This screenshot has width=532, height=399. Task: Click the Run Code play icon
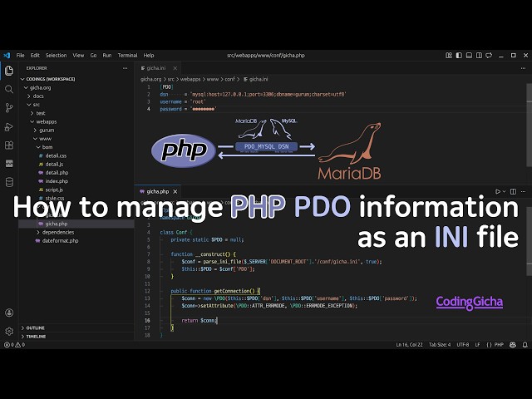(x=497, y=192)
